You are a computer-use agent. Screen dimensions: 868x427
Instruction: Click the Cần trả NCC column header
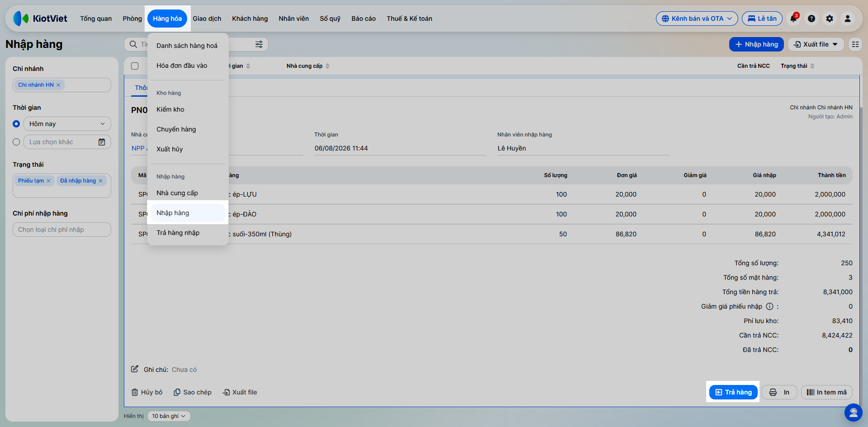coord(754,66)
